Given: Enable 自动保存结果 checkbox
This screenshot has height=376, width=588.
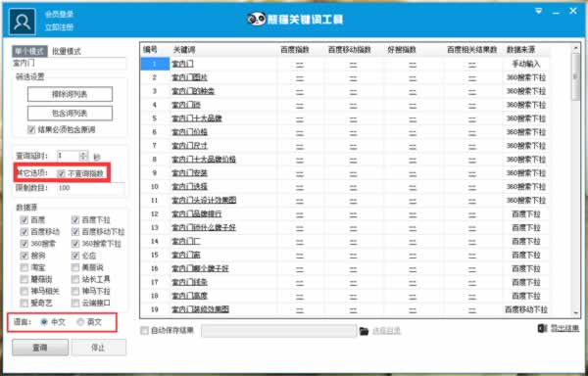Looking at the screenshot, I should click(144, 331).
